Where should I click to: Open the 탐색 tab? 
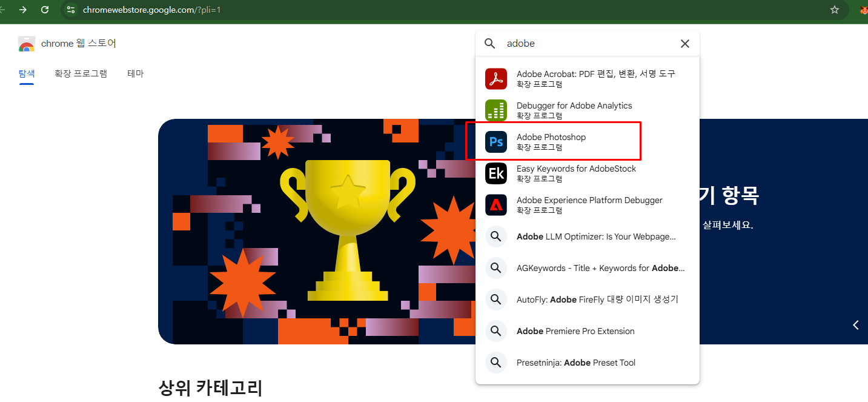[27, 73]
